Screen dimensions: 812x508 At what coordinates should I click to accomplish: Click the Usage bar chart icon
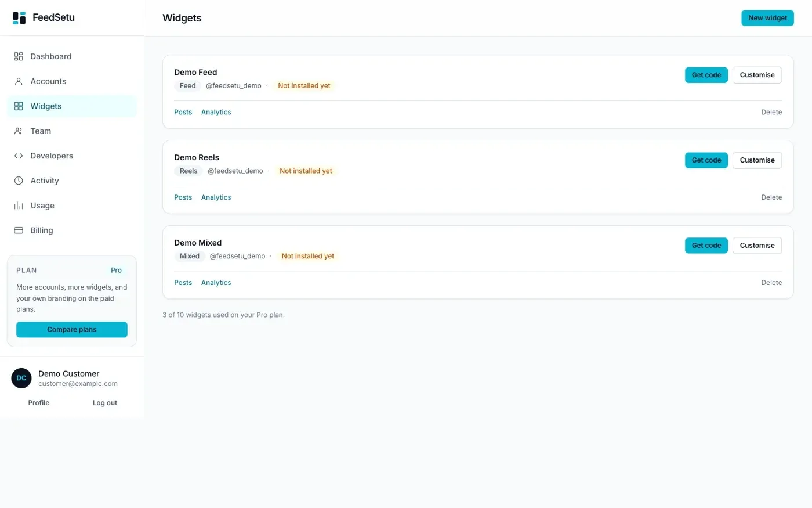click(19, 206)
